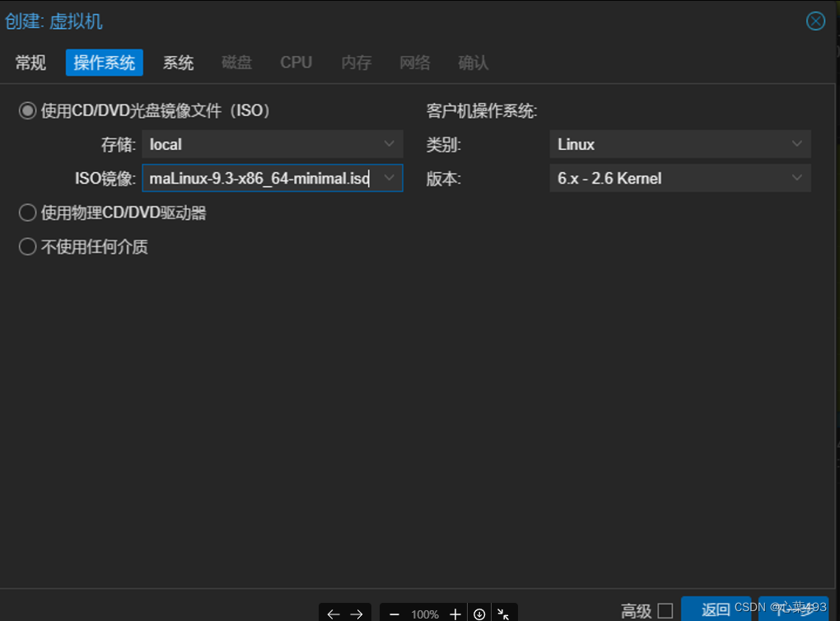Open the 内存 tab
This screenshot has width=840, height=621.
point(357,63)
